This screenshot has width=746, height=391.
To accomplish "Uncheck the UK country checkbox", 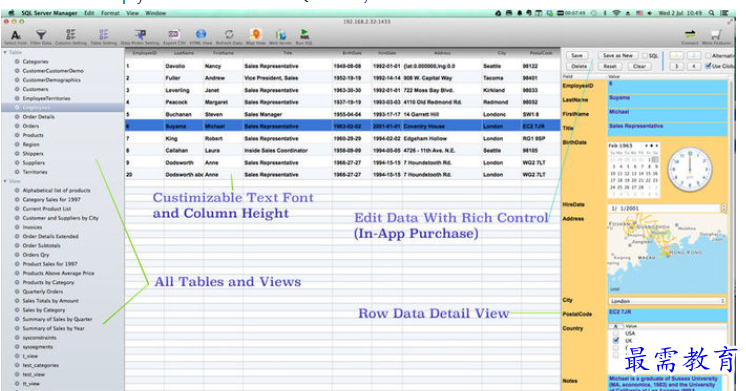I will 616,341.
